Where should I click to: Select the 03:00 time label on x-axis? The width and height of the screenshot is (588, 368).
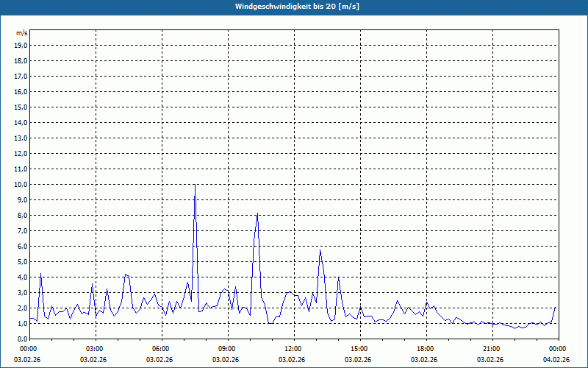(95, 348)
